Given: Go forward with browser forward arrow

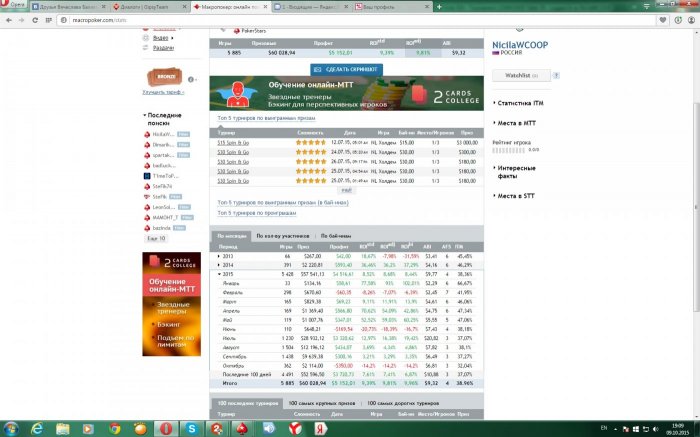Looking at the screenshot, I should tap(21, 20).
